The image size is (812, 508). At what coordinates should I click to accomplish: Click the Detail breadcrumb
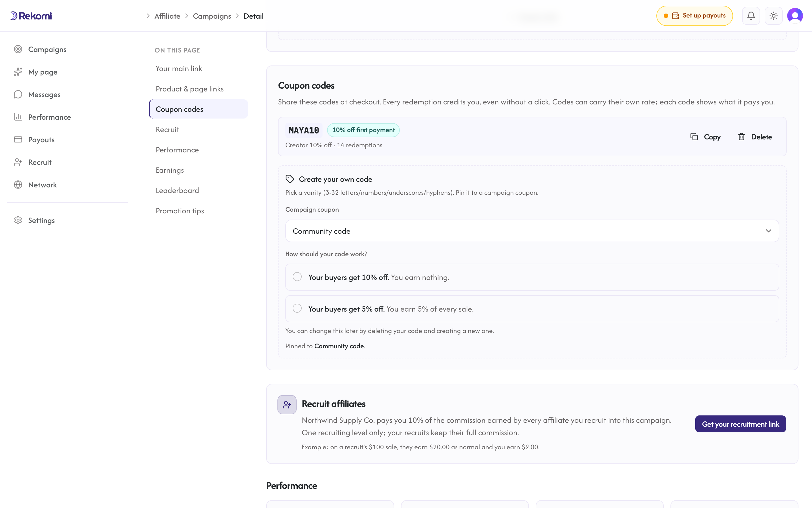pyautogui.click(x=253, y=16)
